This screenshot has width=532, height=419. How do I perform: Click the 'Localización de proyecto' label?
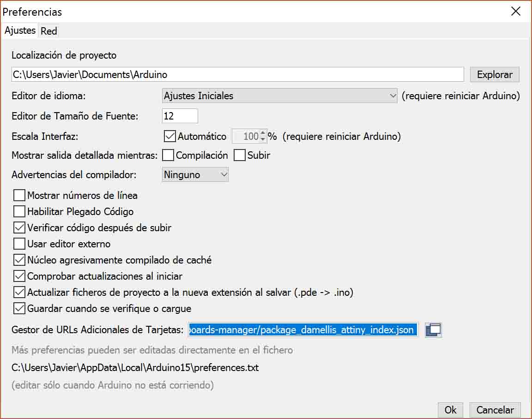[x=64, y=55]
